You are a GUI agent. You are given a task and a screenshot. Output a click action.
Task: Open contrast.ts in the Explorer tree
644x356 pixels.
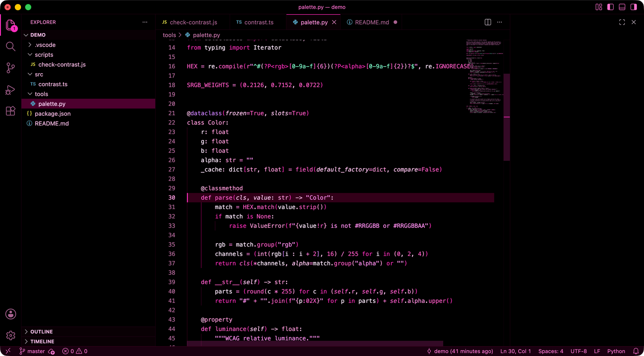(88, 84)
